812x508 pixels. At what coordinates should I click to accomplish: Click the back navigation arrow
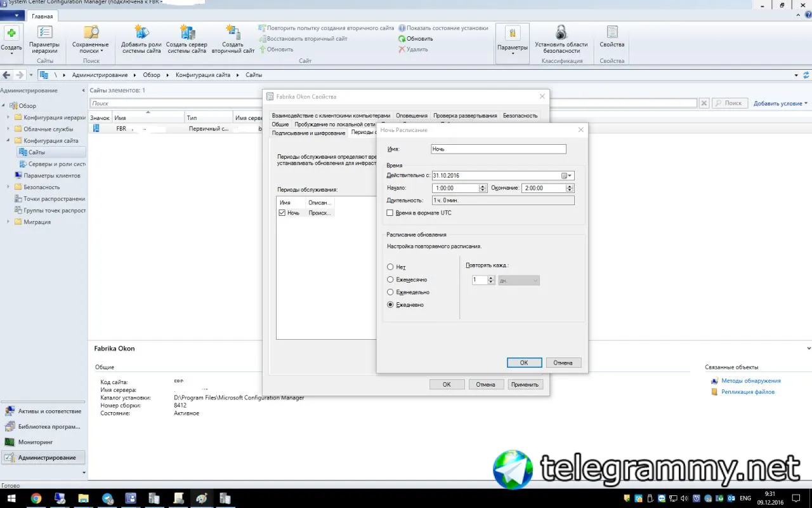coord(7,75)
